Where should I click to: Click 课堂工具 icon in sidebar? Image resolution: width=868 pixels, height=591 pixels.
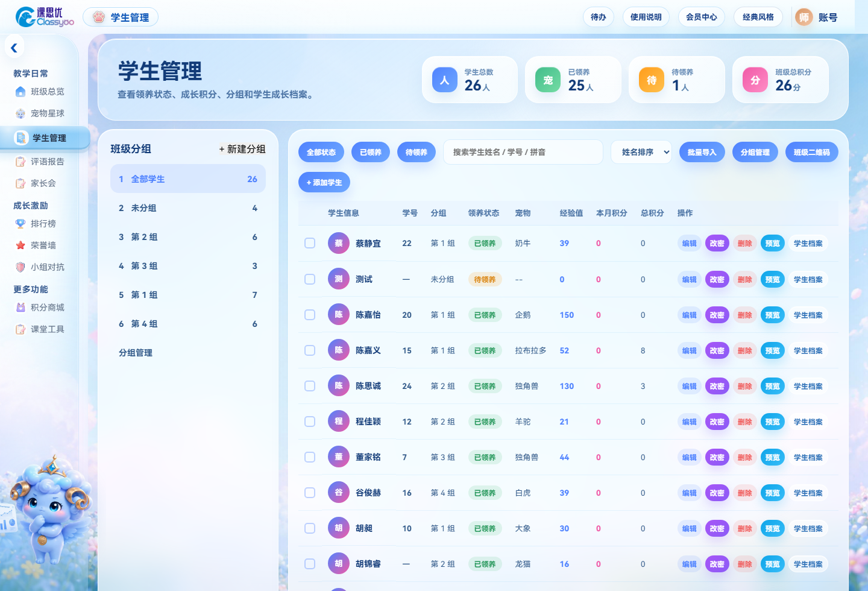tap(20, 329)
